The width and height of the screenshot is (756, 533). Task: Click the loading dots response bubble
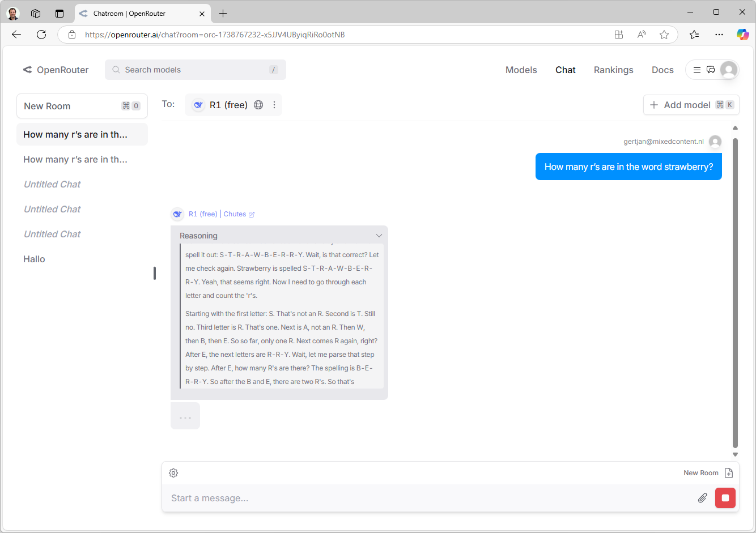tap(185, 416)
